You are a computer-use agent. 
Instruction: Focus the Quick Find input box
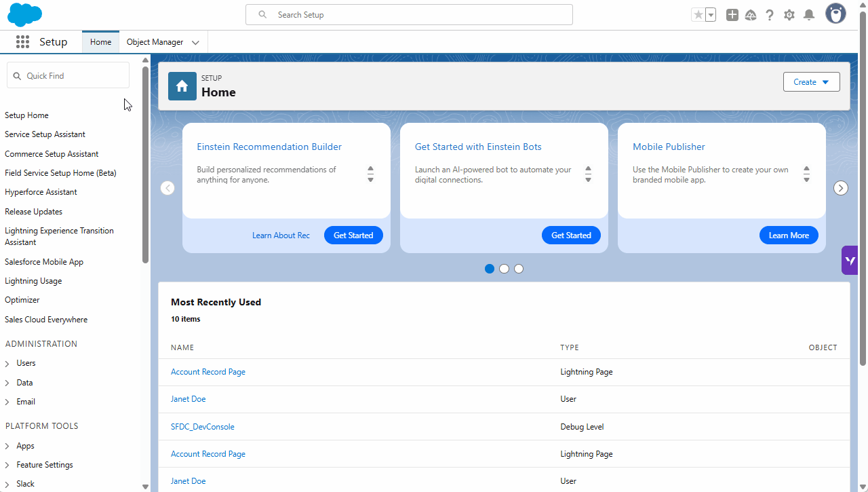[68, 75]
